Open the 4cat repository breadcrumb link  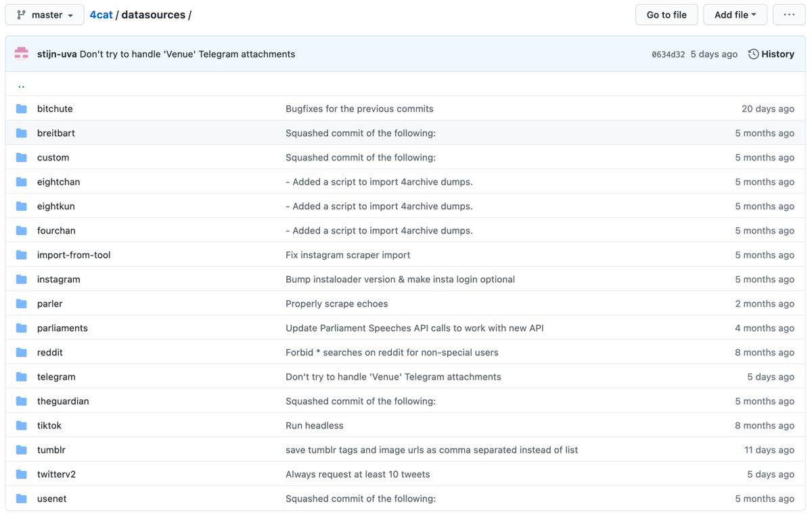[x=101, y=14]
